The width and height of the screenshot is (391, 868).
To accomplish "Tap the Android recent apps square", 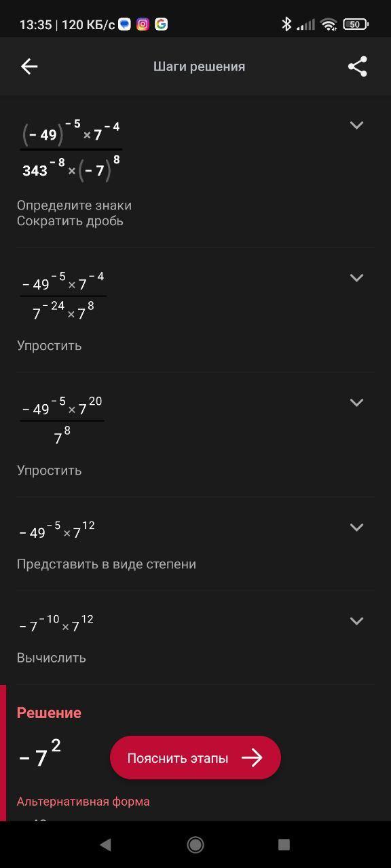I will 284,844.
